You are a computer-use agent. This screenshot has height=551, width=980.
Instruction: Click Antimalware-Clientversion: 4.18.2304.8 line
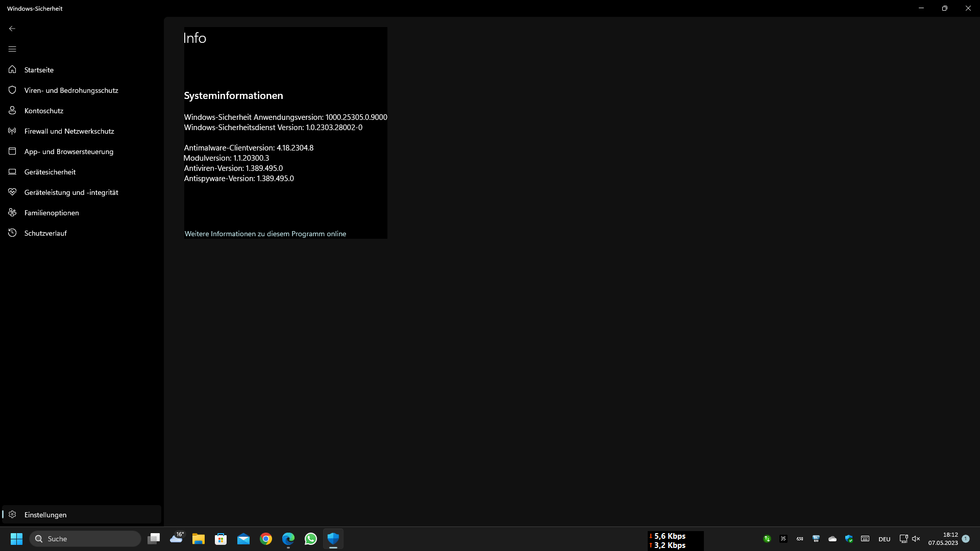pyautogui.click(x=249, y=148)
